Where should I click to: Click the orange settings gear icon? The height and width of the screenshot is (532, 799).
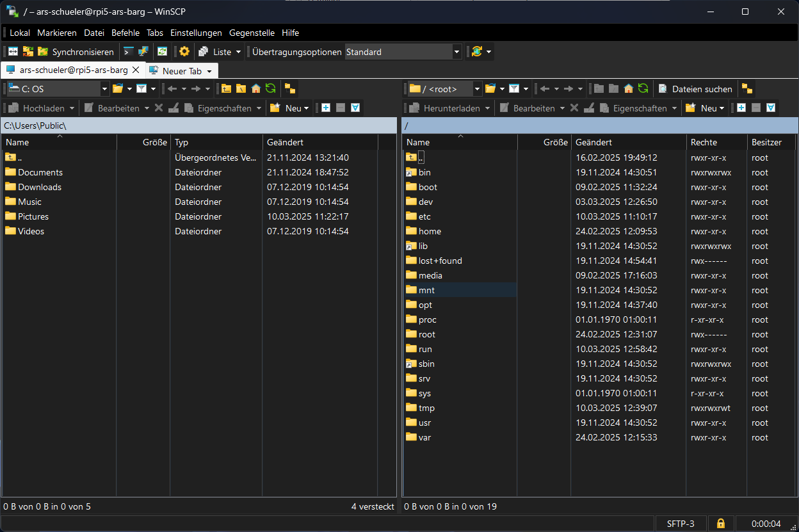184,52
